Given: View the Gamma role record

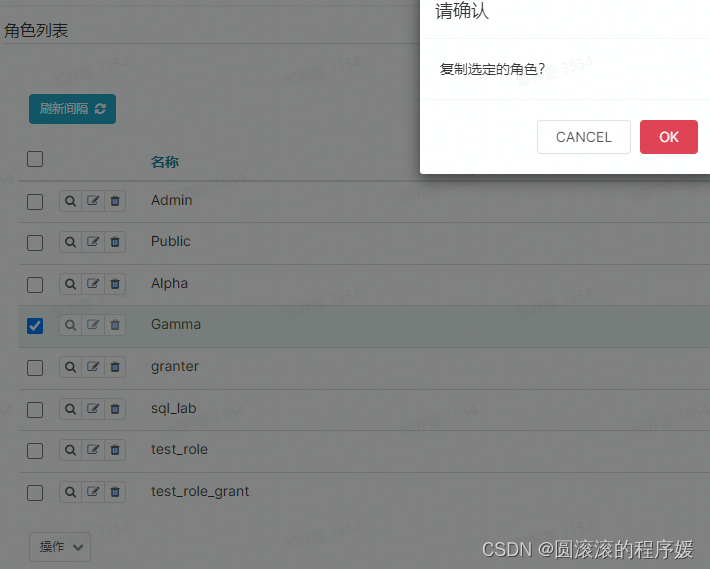Looking at the screenshot, I should point(70,325).
